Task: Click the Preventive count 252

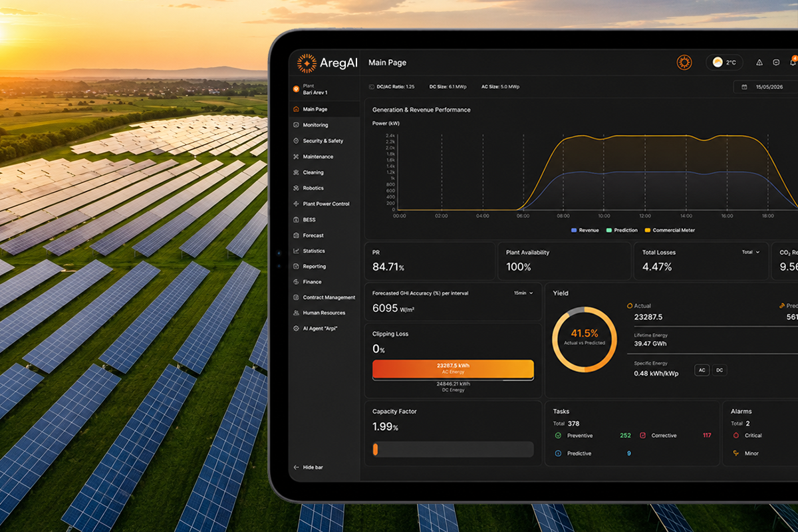Action: [x=625, y=436]
